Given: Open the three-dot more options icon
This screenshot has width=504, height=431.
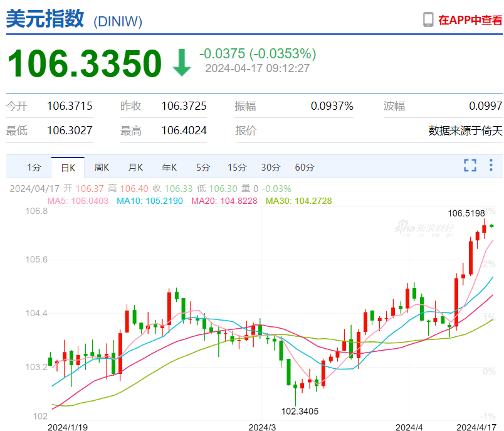Looking at the screenshot, I should point(491,165).
